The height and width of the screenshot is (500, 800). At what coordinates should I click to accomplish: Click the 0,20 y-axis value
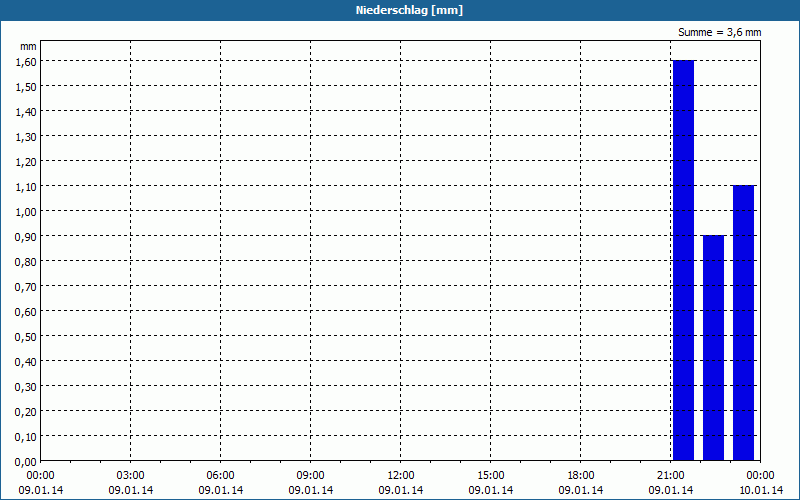pyautogui.click(x=26, y=412)
